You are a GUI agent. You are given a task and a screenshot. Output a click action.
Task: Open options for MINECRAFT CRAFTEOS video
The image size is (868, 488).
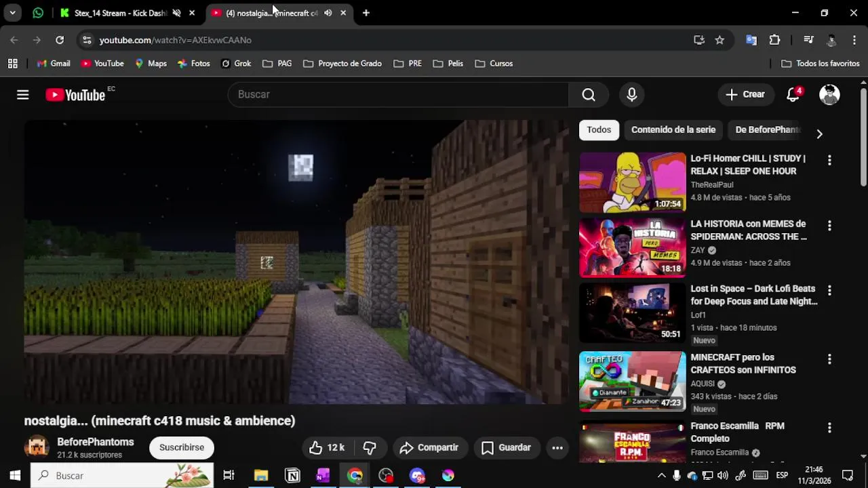[x=829, y=359]
